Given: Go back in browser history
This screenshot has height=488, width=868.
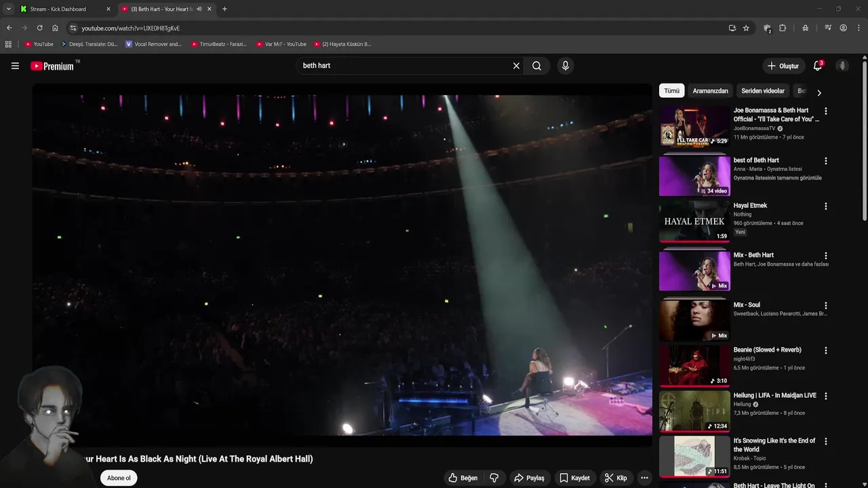Looking at the screenshot, I should tap(9, 28).
